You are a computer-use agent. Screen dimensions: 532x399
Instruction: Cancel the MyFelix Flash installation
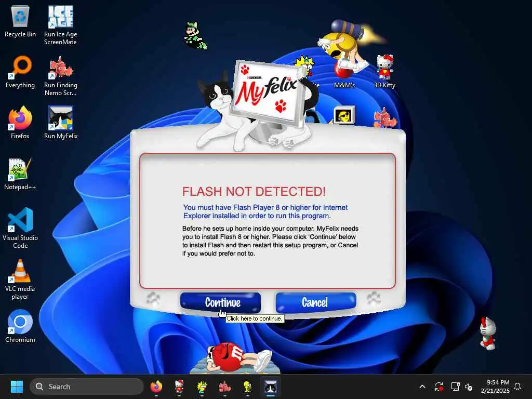[316, 302]
